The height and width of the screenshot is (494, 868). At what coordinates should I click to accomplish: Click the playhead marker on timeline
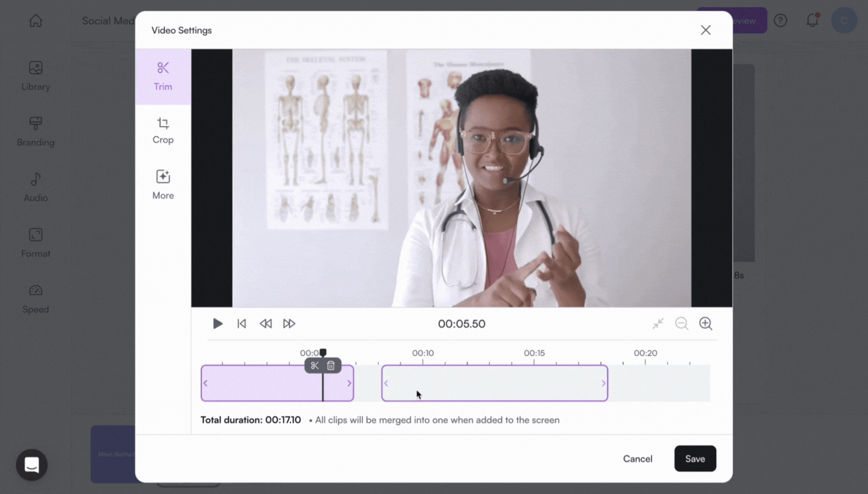coord(323,352)
